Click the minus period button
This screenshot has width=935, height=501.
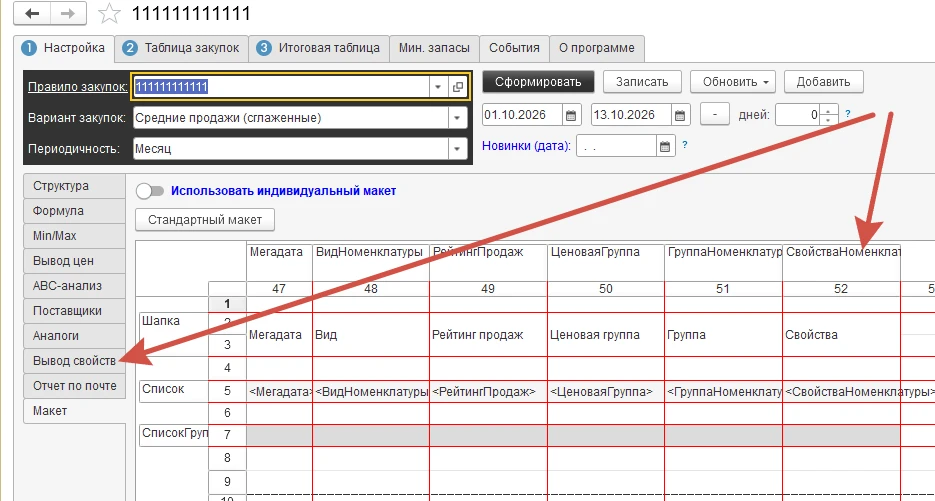[714, 115]
